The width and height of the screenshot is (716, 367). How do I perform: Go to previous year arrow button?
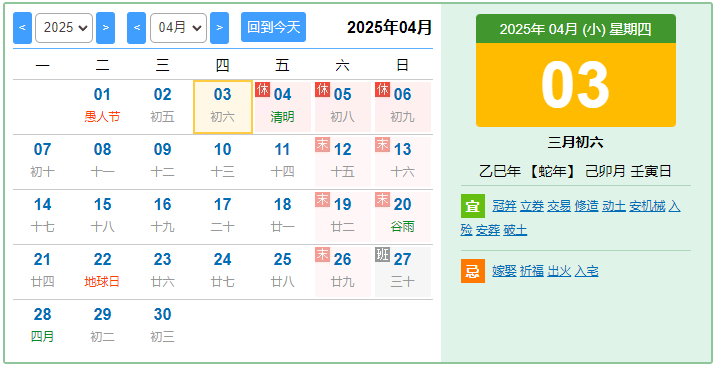click(22, 28)
